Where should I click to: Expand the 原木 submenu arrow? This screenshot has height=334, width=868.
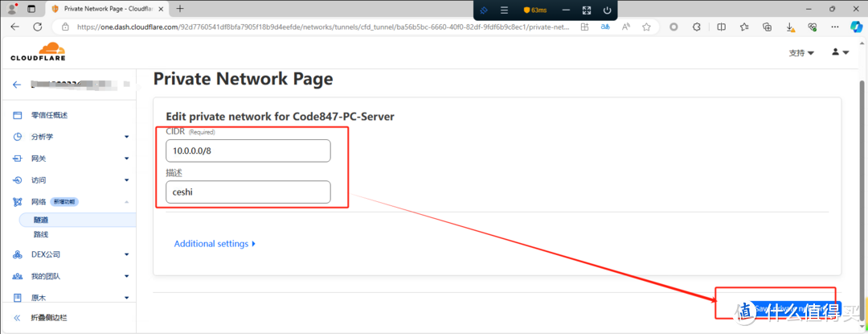[x=126, y=298]
